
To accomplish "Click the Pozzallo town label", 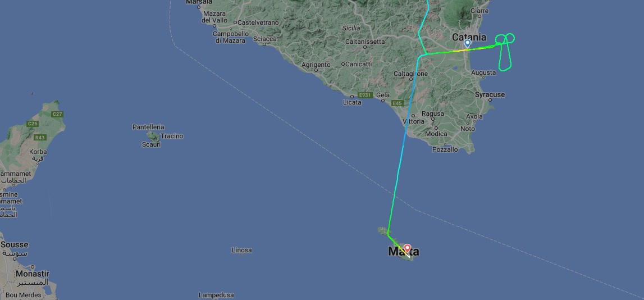I will click(445, 149).
